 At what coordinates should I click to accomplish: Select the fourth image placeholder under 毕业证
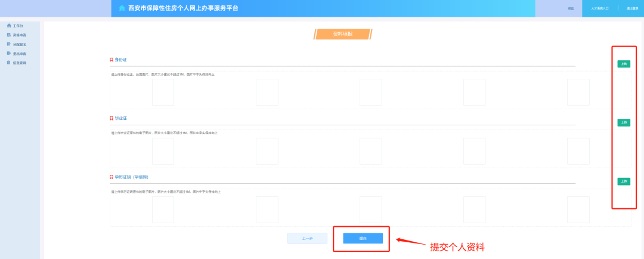[475, 152]
